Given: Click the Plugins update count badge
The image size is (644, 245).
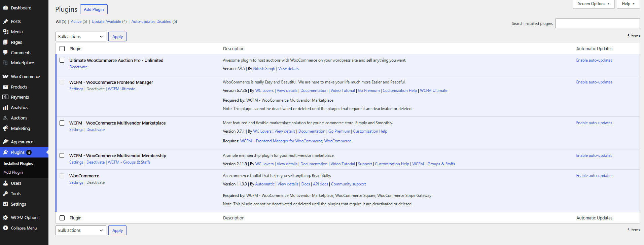Looking at the screenshot, I should [29, 152].
